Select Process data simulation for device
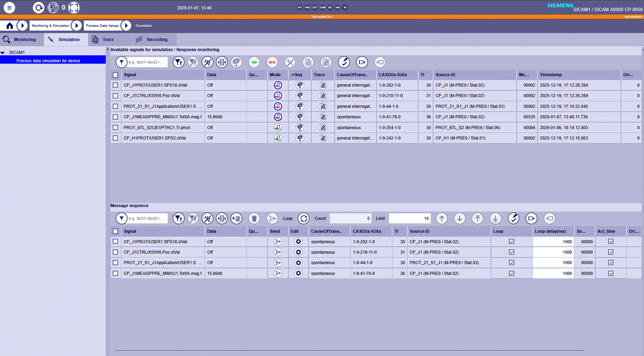The width and height of the screenshot is (644, 356). click(x=48, y=61)
